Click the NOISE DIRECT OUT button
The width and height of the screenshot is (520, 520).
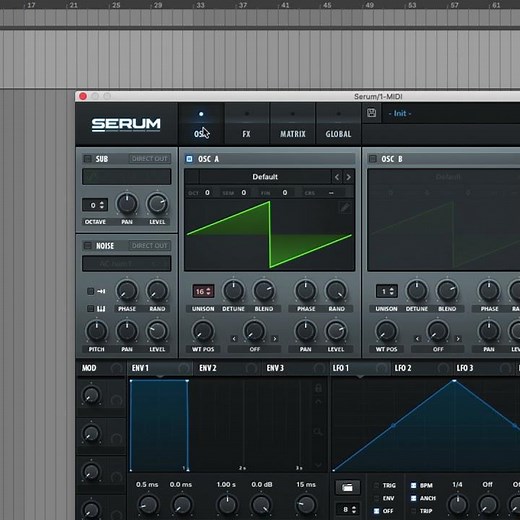pyautogui.click(x=150, y=246)
